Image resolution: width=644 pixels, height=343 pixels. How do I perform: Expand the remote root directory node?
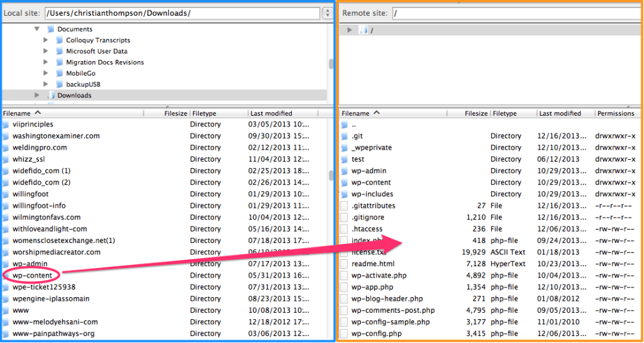pyautogui.click(x=350, y=30)
